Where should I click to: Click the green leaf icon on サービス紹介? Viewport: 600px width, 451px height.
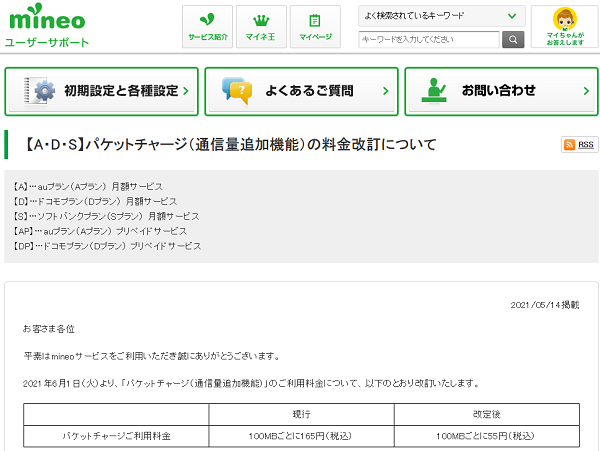coord(207,19)
